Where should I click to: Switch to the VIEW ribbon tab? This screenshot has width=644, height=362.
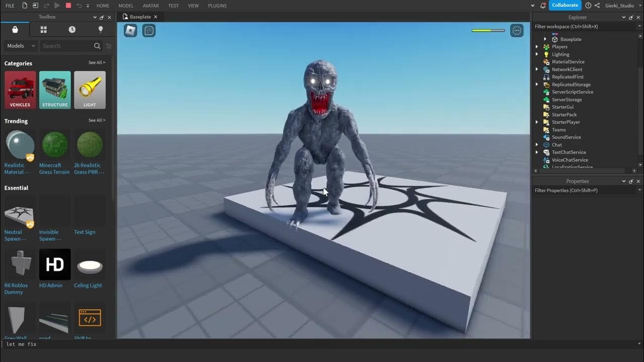pos(193,6)
